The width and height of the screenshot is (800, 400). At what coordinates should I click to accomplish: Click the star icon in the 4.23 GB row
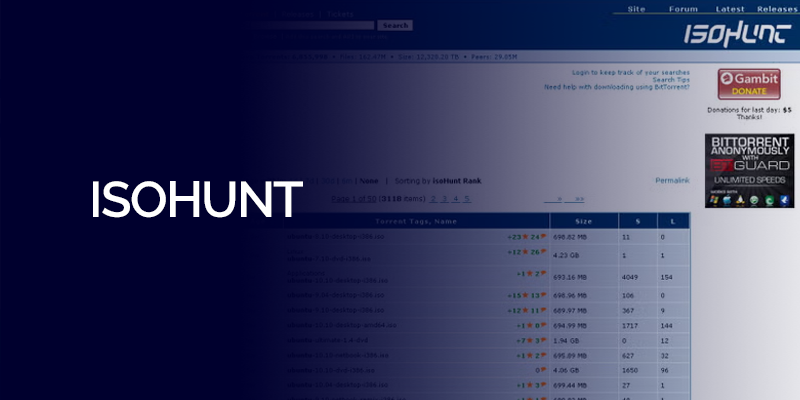[525, 252]
